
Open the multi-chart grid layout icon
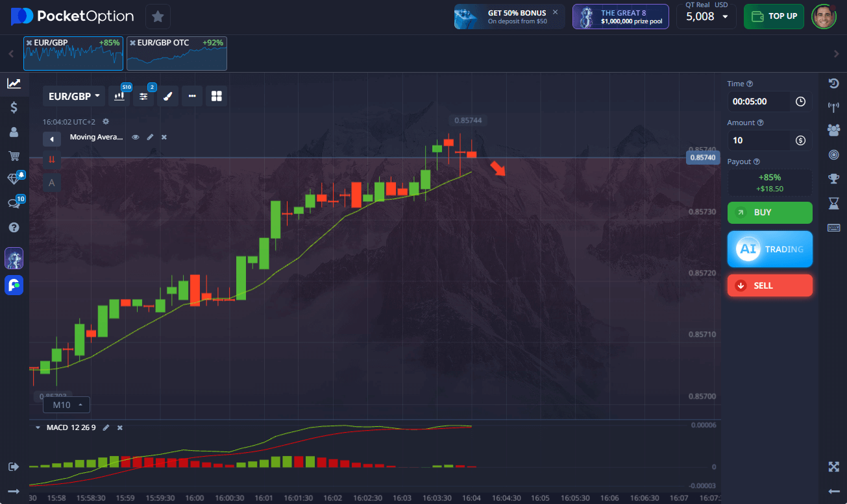pyautogui.click(x=217, y=96)
